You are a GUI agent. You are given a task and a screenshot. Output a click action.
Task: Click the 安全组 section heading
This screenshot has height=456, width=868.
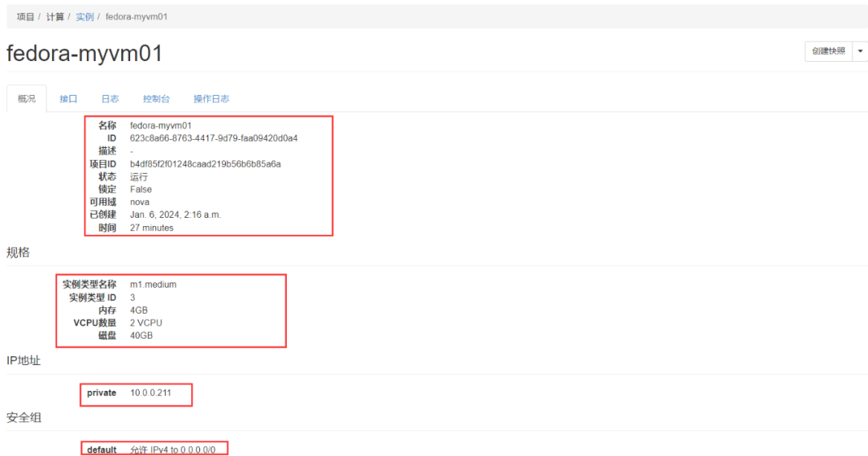[23, 417]
